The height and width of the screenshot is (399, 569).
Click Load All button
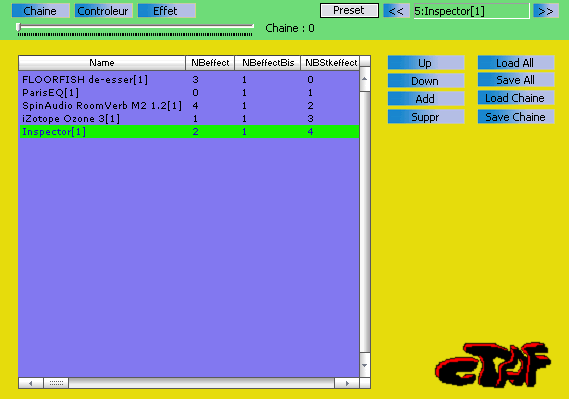(x=516, y=62)
